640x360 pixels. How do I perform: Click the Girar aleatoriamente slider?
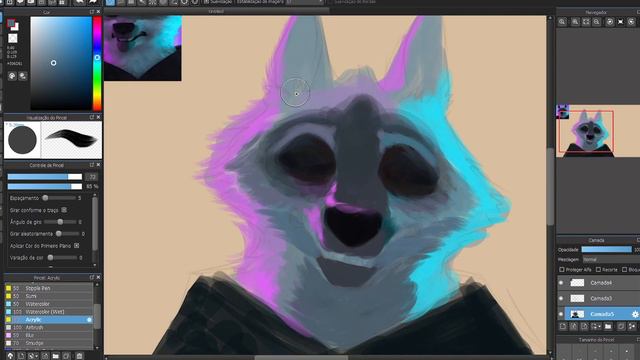coord(68,233)
